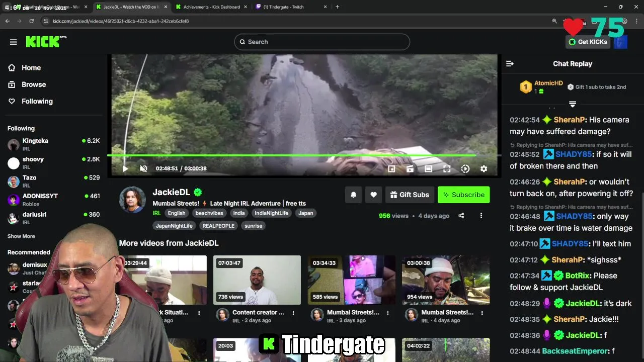Collapse the chat replay panel
Image resolution: width=644 pixels, height=362 pixels.
[x=510, y=64]
